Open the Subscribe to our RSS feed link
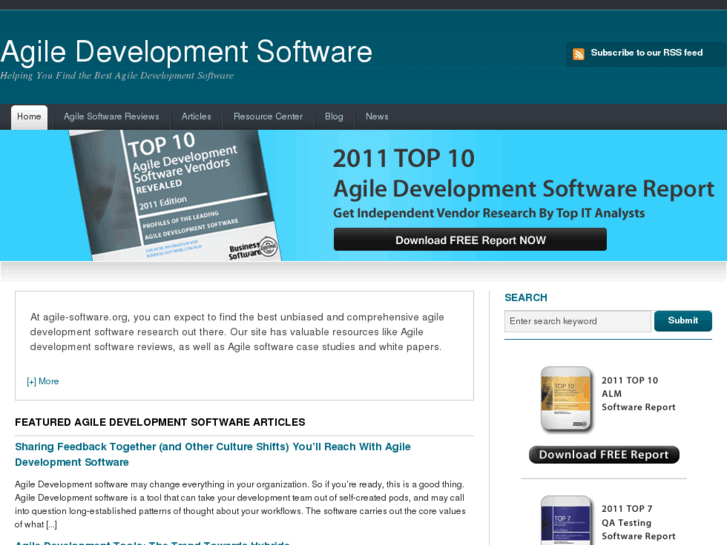The image size is (727, 545). click(x=646, y=53)
